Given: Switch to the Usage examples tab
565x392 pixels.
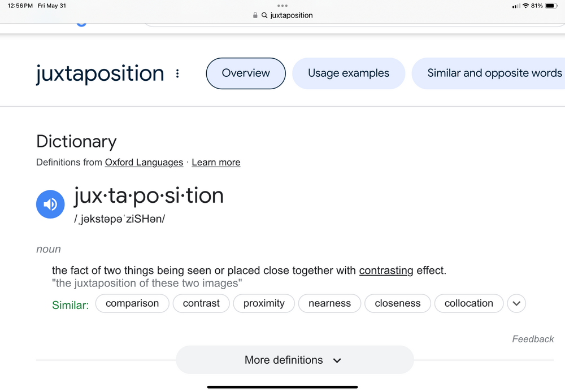Looking at the screenshot, I should (x=349, y=73).
